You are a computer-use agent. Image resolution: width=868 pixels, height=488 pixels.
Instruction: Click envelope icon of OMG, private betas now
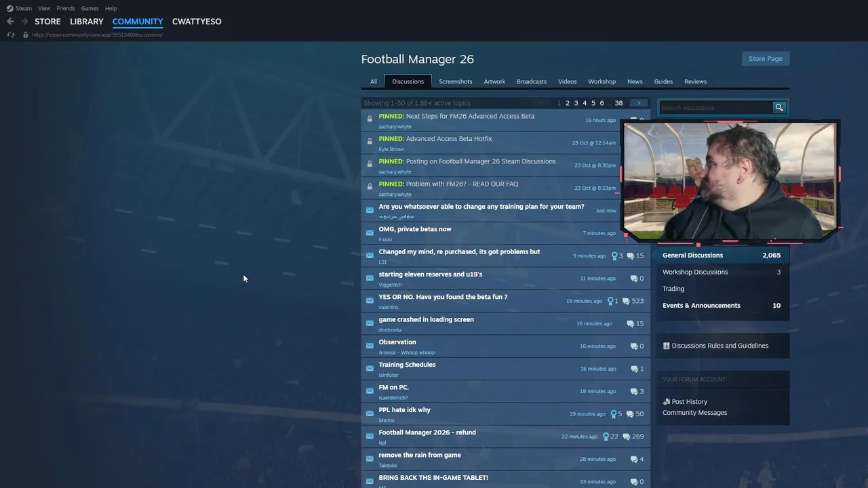point(370,232)
